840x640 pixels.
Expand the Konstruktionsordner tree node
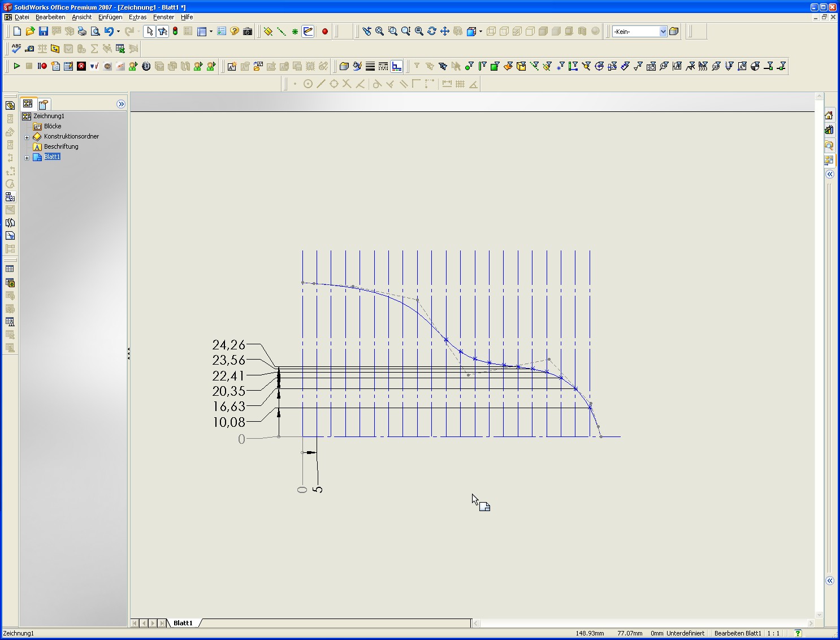click(x=27, y=137)
